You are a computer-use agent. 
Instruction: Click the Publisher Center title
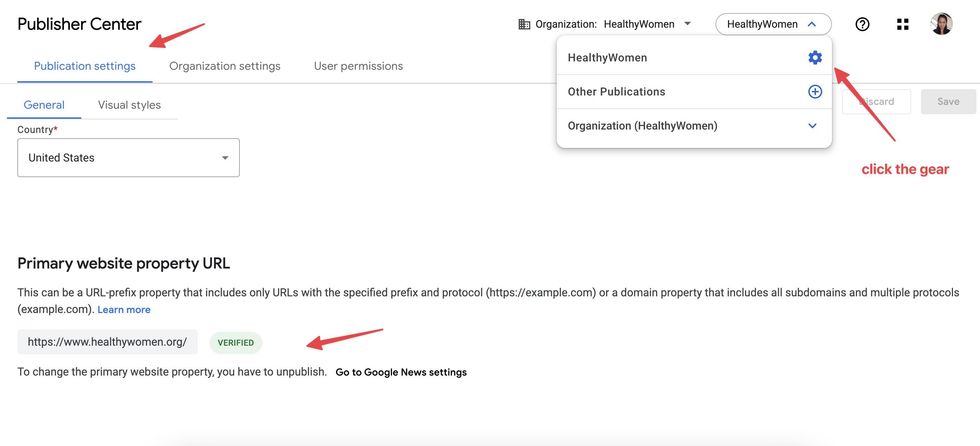[79, 24]
